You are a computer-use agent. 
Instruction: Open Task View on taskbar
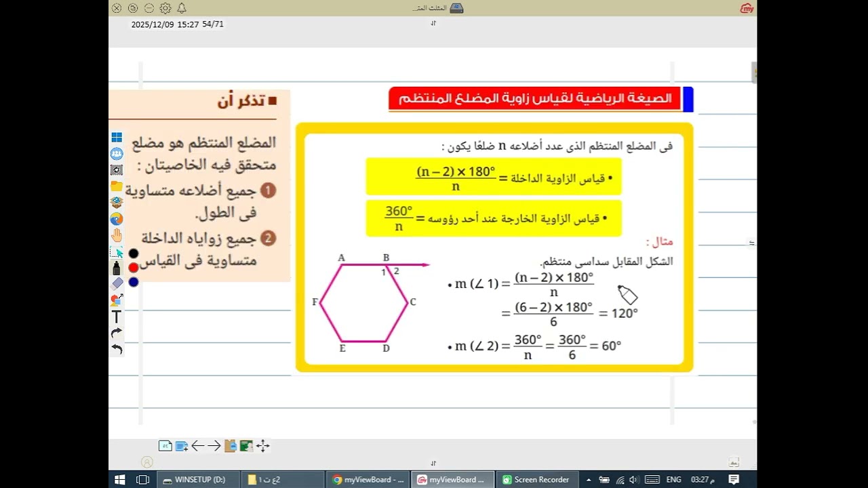click(x=142, y=479)
